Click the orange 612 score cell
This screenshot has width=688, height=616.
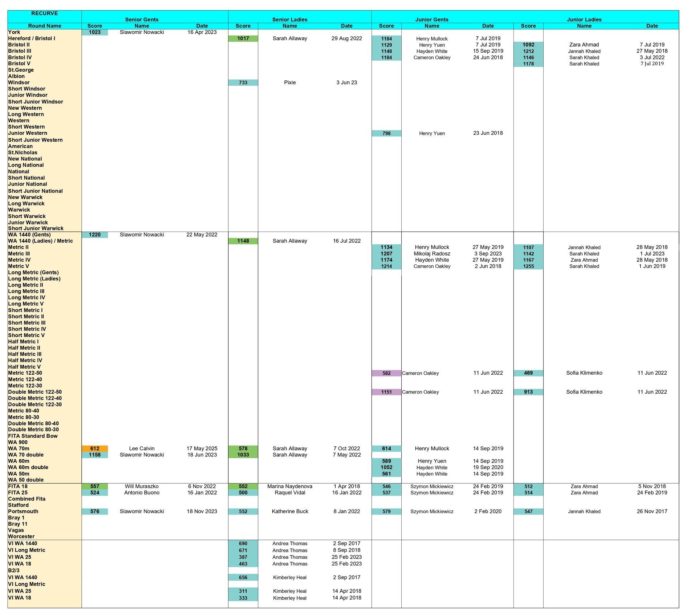(95, 449)
